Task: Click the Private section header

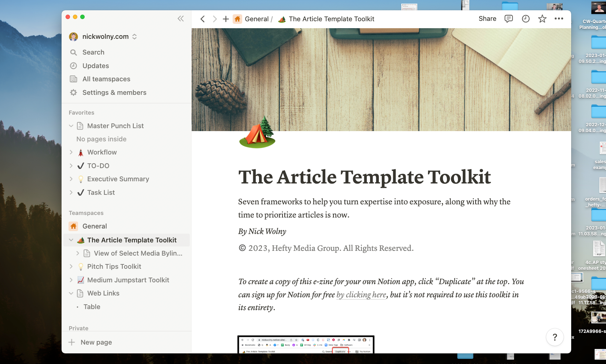Action: coord(79,328)
